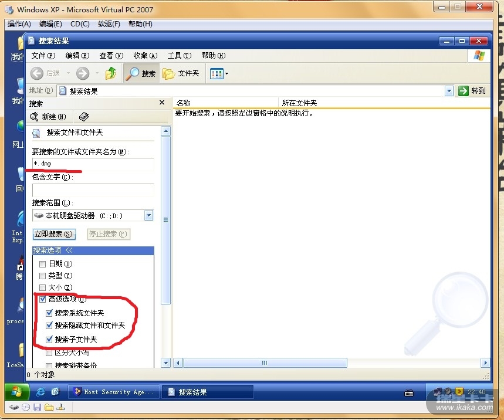Uncheck 高级选项 advanced options checkbox
Viewport: 504px width, 420px height.
coord(42,299)
